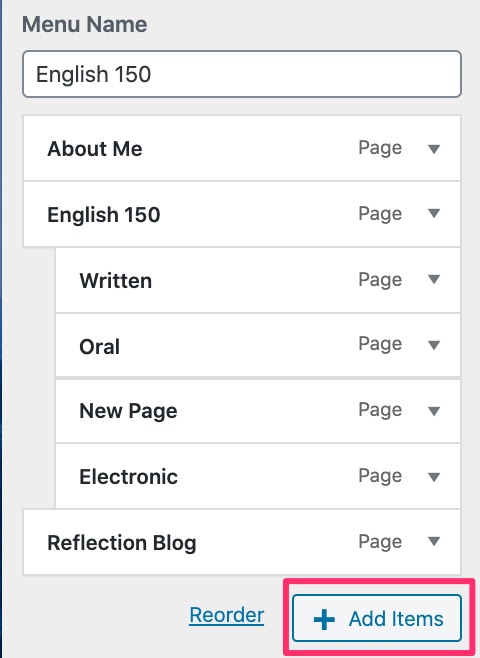Expand the New Page item arrow

point(434,411)
